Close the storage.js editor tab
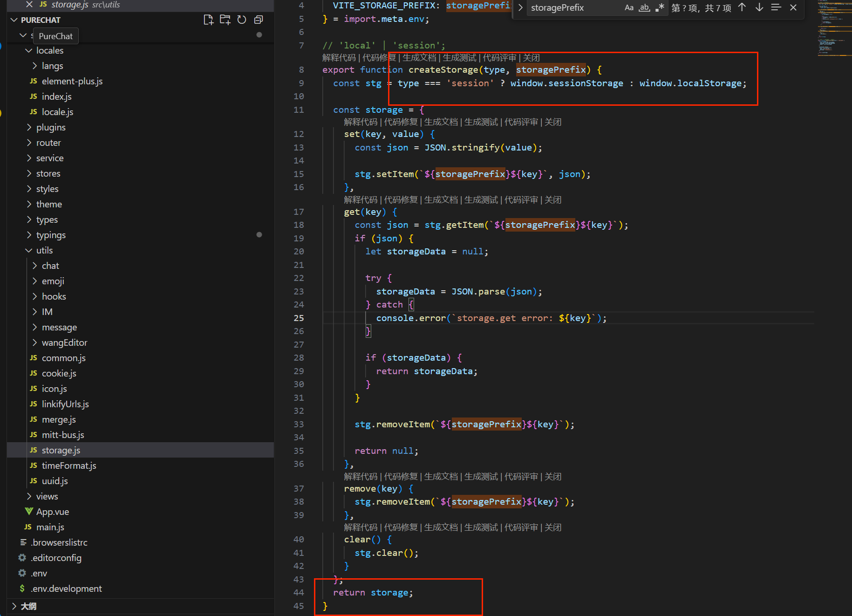The image size is (852, 616). [29, 4]
